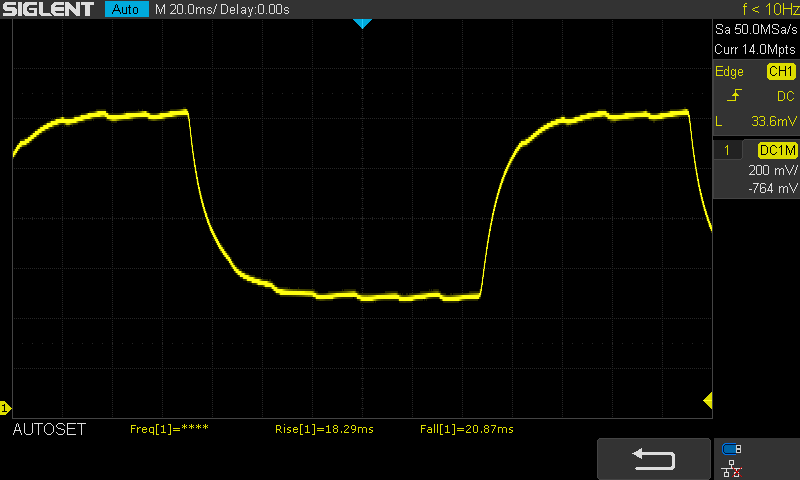Click the Delay:0.00s readout
Viewport: 800px width, 480px height.
[255, 10]
